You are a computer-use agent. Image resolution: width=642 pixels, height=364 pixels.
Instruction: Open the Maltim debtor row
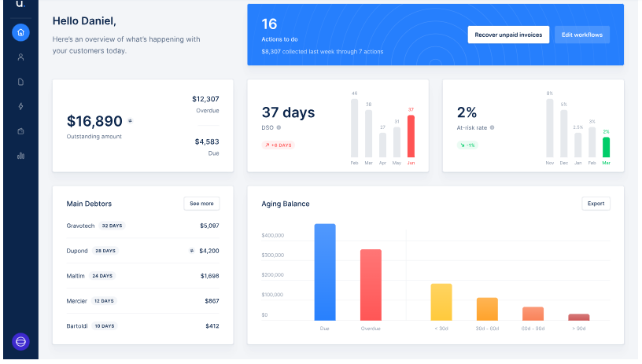tap(142, 276)
